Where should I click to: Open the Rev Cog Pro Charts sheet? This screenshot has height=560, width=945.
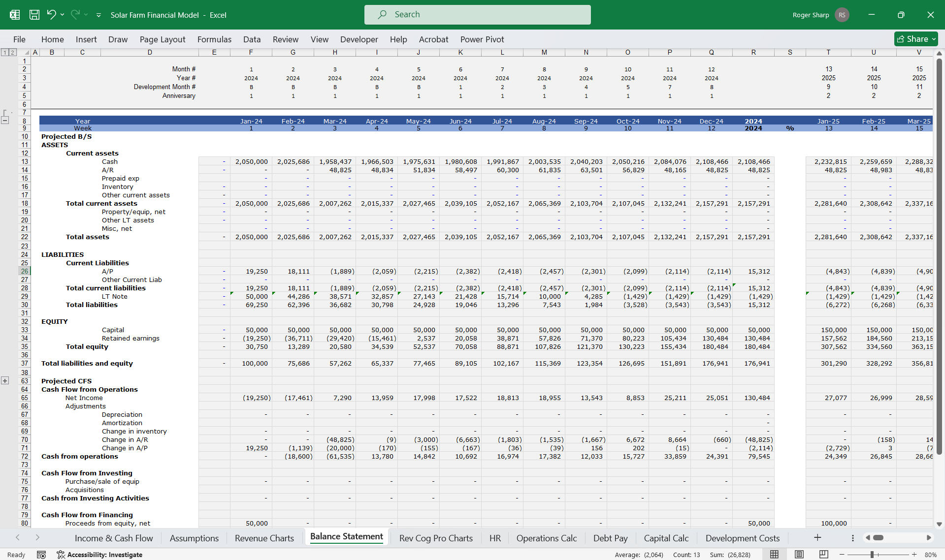coord(436,538)
